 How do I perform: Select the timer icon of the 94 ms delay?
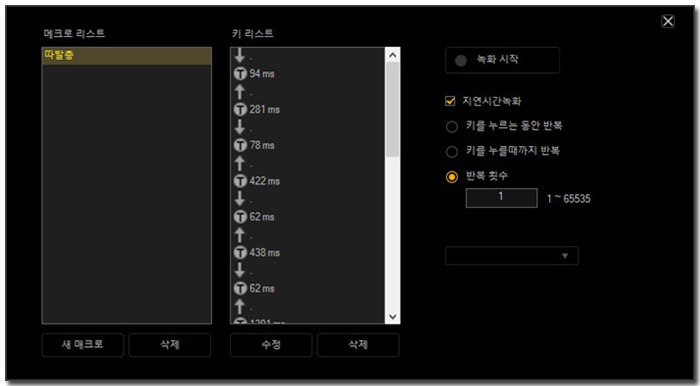(x=241, y=73)
